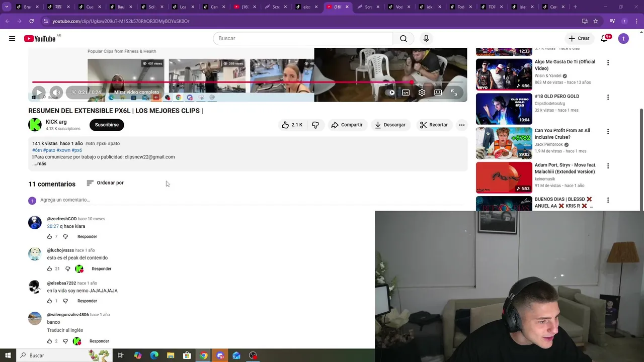Like the comment by @luchojvssss
The width and height of the screenshot is (644, 362).
(x=49, y=269)
